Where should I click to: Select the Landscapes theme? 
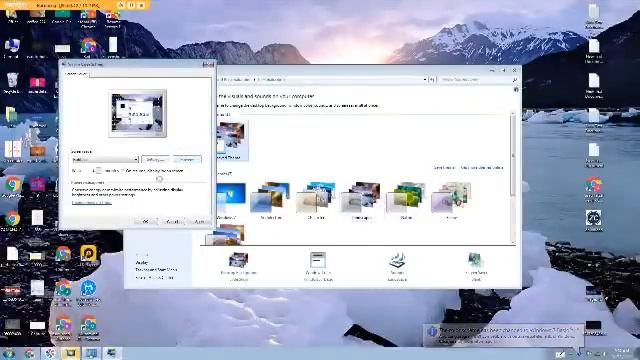coord(362,200)
